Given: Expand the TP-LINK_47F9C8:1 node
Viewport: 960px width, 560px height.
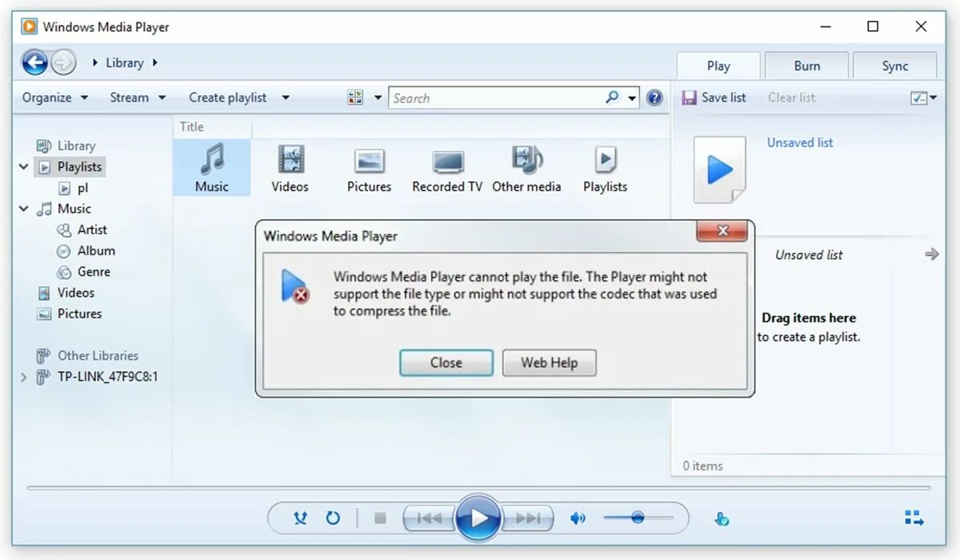Looking at the screenshot, I should [23, 377].
